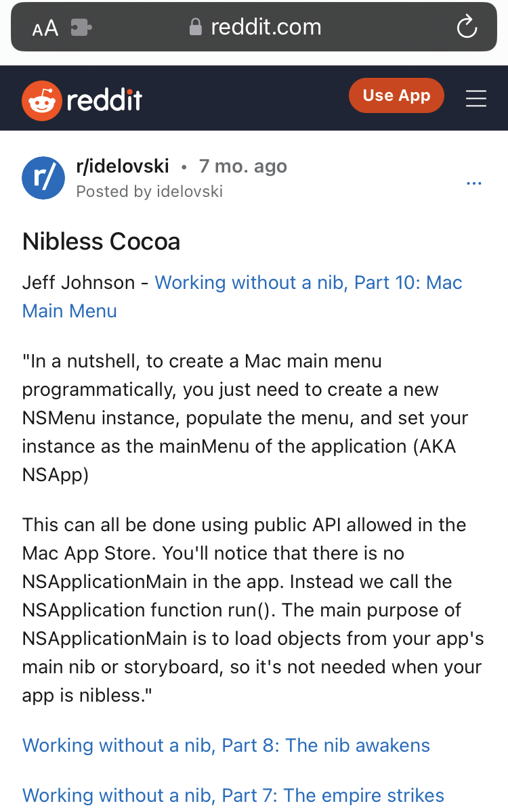This screenshot has height=812, width=508.
Task: Open the Safari extensions puzzle icon
Action: (81, 28)
